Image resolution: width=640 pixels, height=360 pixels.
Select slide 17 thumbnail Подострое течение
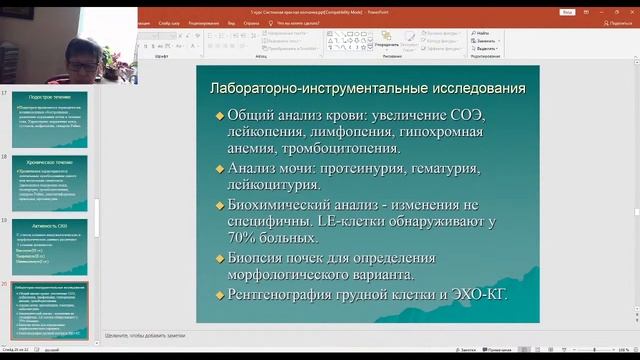[49, 120]
